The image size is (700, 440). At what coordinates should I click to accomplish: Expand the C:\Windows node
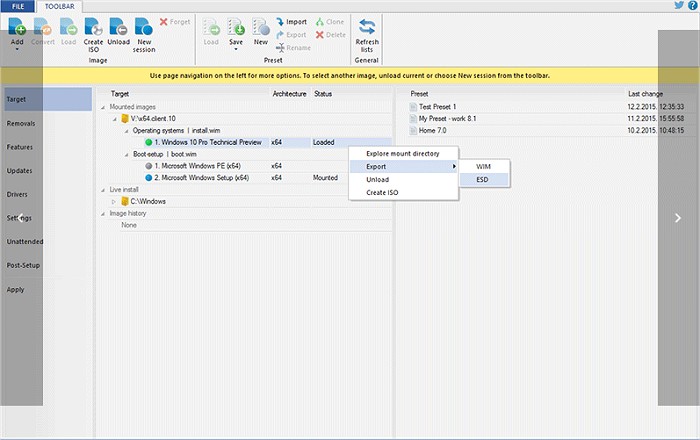[114, 202]
